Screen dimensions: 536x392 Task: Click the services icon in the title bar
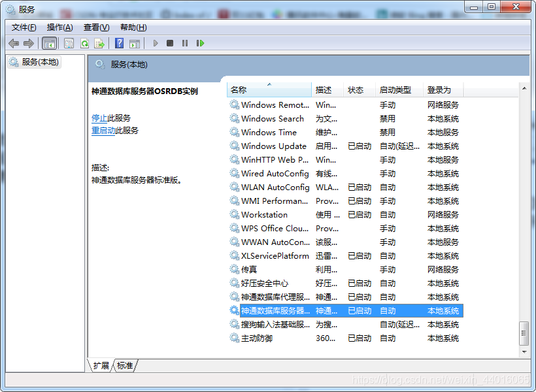tap(10, 10)
